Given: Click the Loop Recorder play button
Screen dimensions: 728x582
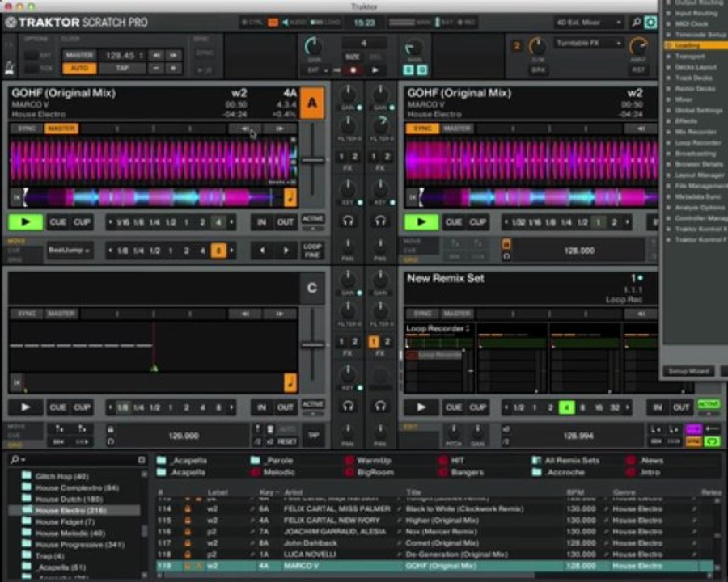Looking at the screenshot, I should (x=375, y=70).
